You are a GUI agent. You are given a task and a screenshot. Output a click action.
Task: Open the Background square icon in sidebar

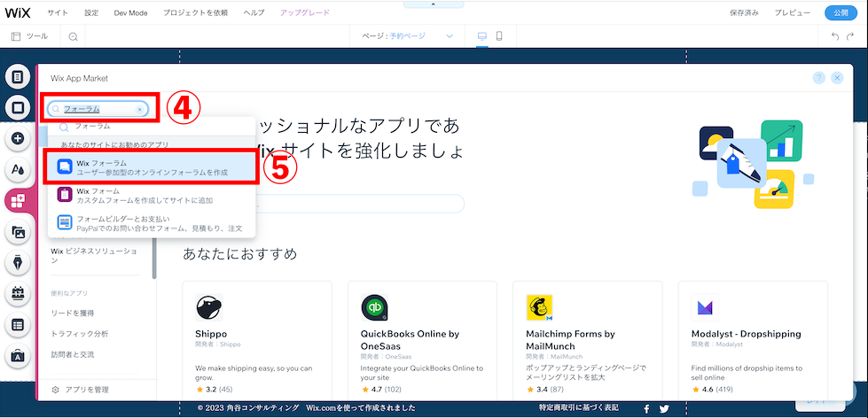pyautogui.click(x=18, y=107)
